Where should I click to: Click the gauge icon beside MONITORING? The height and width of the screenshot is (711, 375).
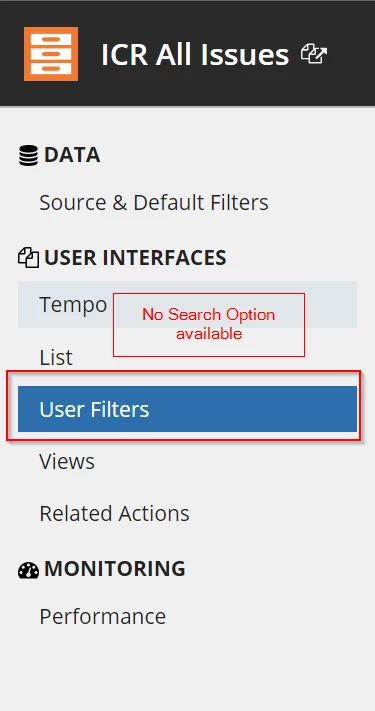click(28, 570)
